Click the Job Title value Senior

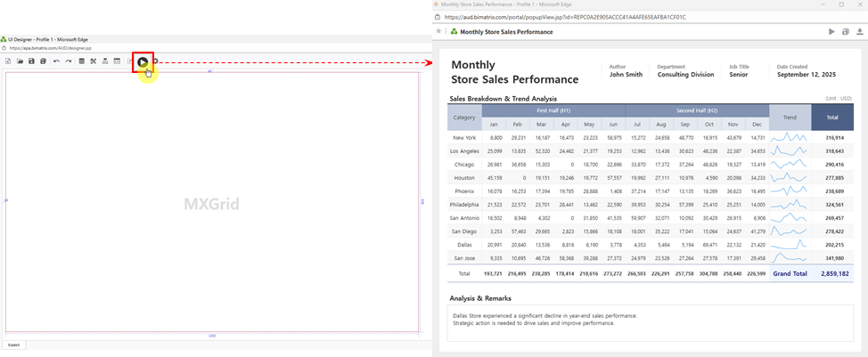[739, 74]
